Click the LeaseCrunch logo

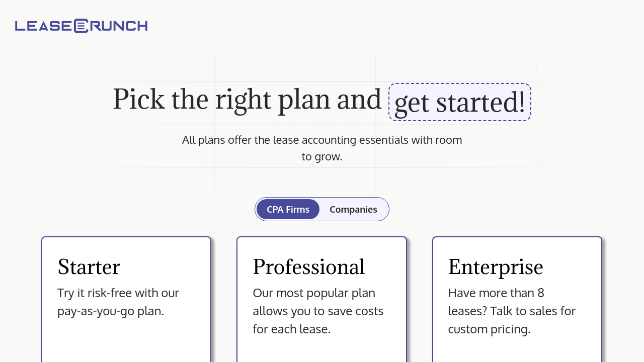[x=81, y=26]
